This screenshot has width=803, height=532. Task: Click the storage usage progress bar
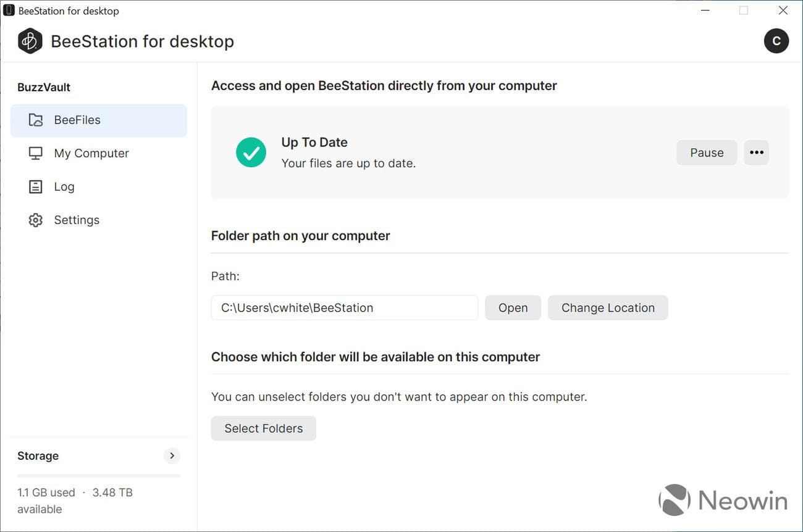coord(98,475)
